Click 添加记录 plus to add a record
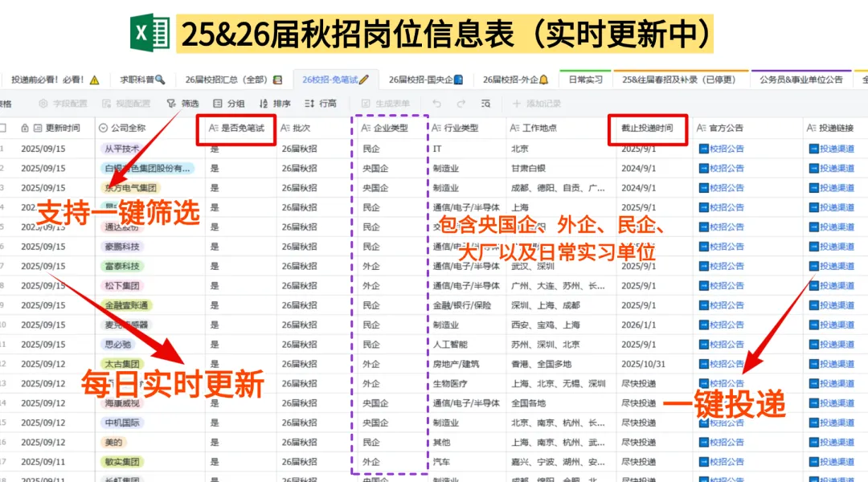This screenshot has height=482, width=868. [537, 104]
